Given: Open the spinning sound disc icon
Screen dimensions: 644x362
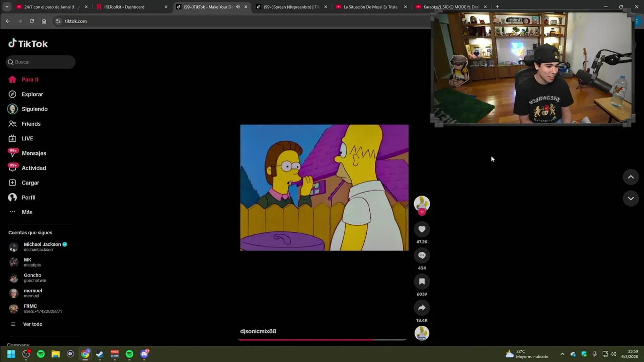Looking at the screenshot, I should point(422,333).
